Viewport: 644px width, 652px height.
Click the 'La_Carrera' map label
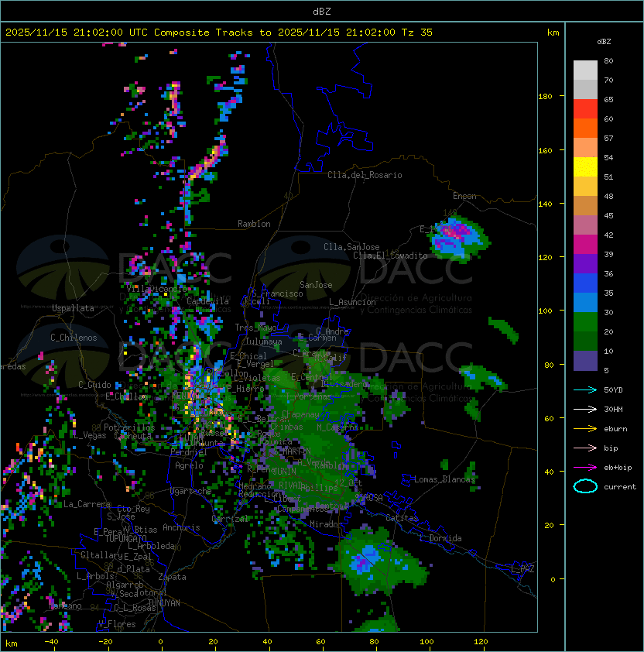tap(87, 504)
